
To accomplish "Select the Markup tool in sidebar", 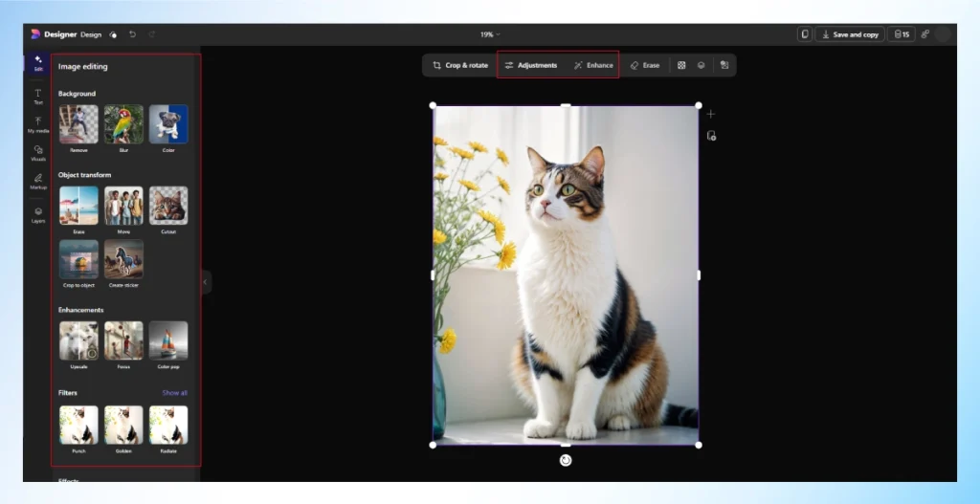I will tap(38, 182).
